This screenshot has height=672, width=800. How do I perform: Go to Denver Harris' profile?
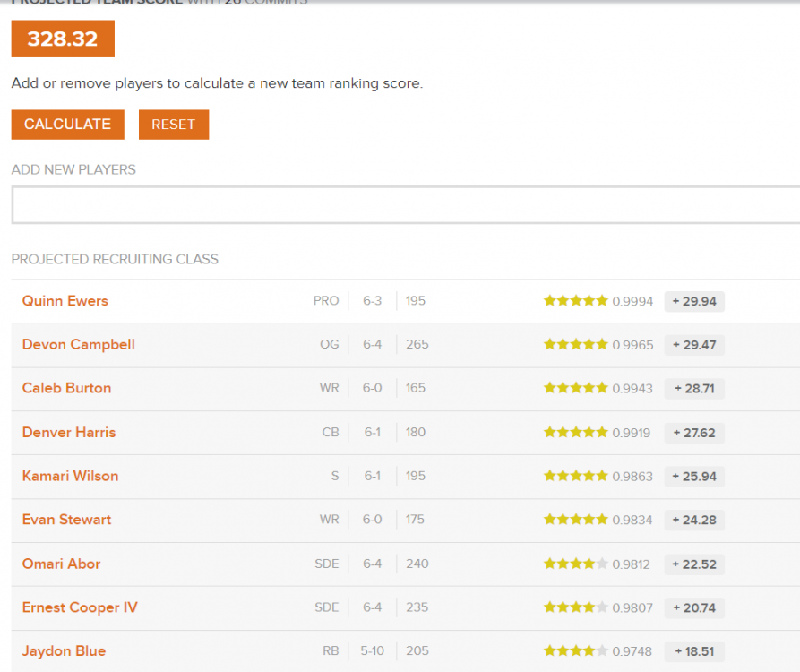click(69, 432)
